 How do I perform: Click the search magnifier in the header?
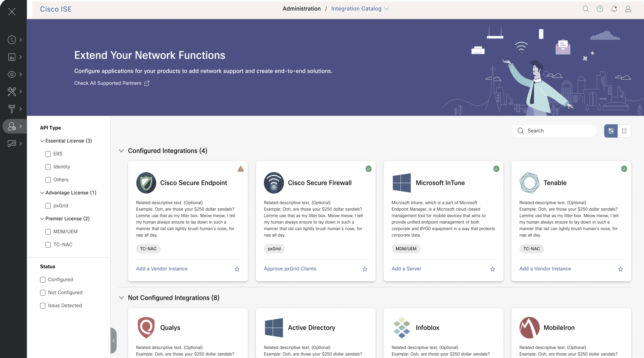click(x=586, y=9)
